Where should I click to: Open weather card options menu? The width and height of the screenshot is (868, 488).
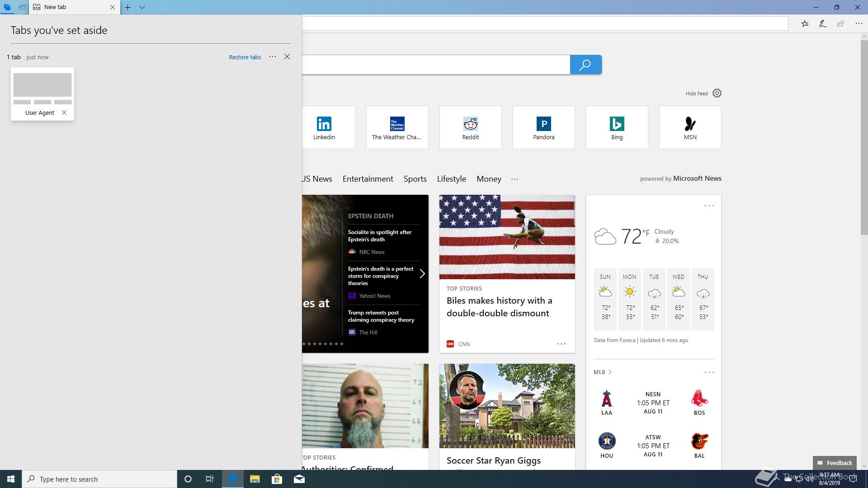click(x=709, y=206)
